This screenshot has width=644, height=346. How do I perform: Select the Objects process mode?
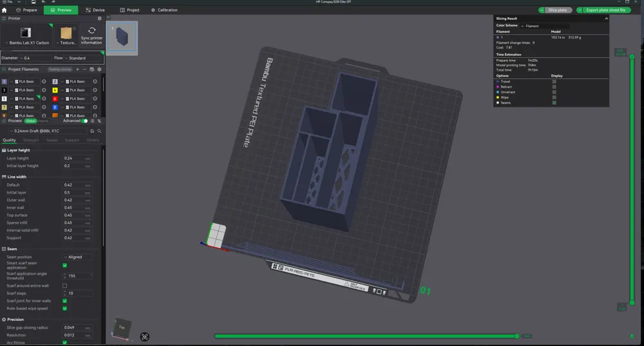click(43, 121)
